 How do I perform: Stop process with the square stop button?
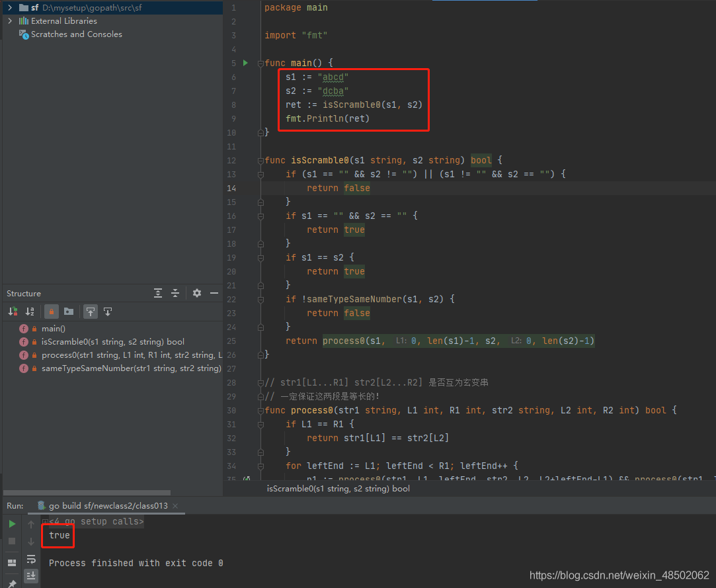(x=13, y=542)
